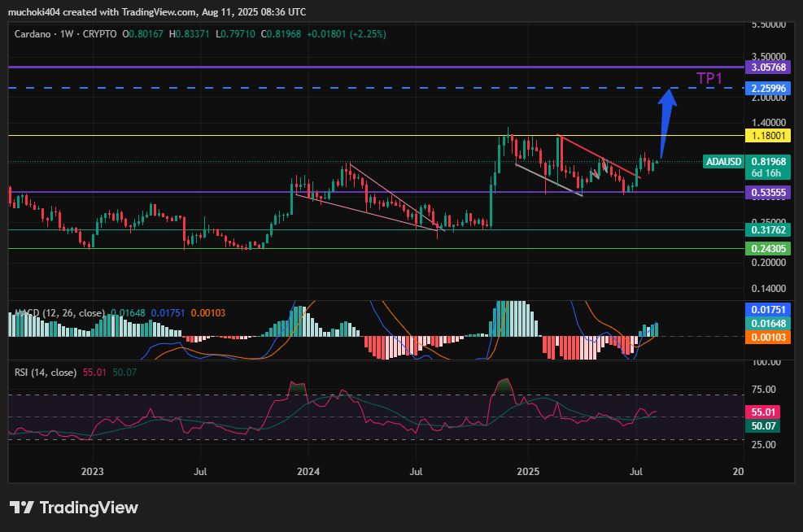Image resolution: width=803 pixels, height=532 pixels.
Task: Click the close value C0.81968 in legend
Action: click(281, 34)
